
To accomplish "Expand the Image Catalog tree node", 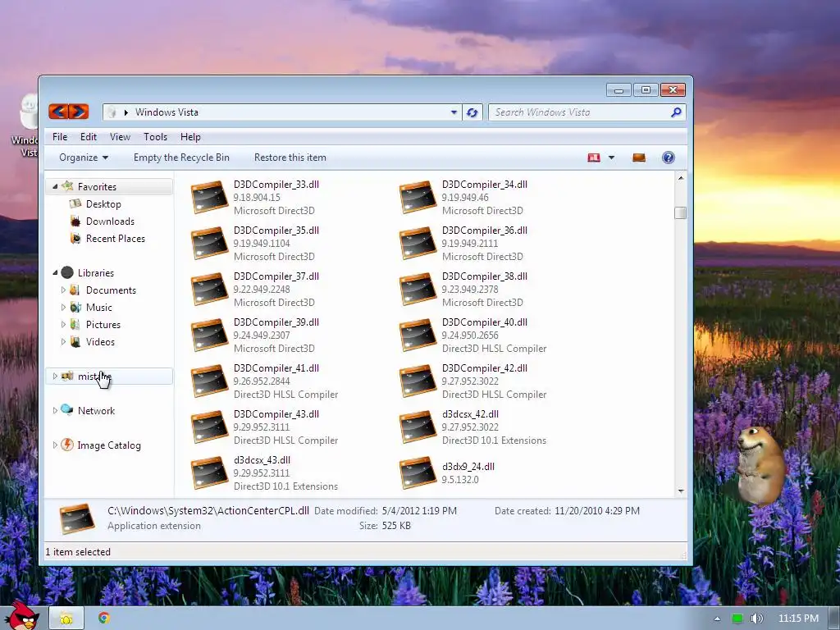I will (x=55, y=445).
